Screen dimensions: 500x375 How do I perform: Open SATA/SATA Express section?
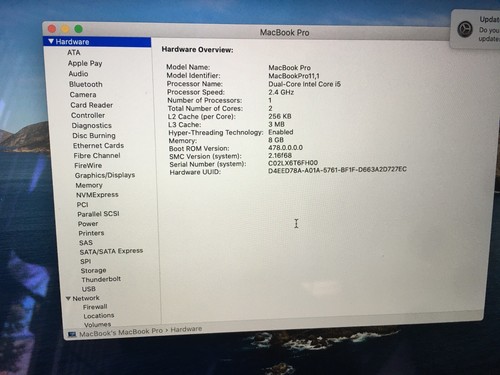pos(111,252)
